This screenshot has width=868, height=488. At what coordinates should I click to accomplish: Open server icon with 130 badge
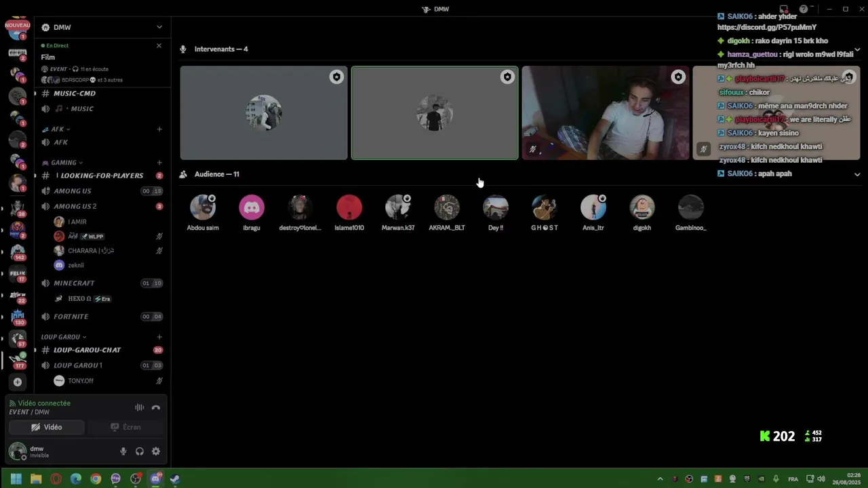pos(18,317)
